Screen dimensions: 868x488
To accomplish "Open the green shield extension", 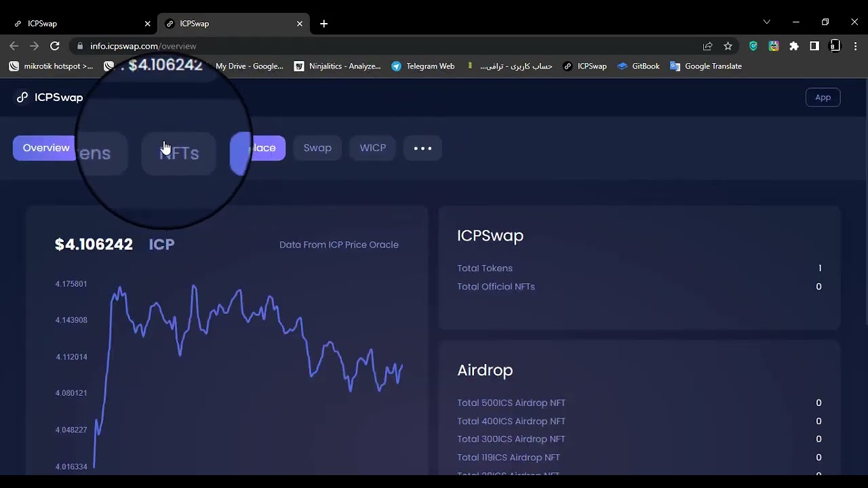I will (x=753, y=46).
